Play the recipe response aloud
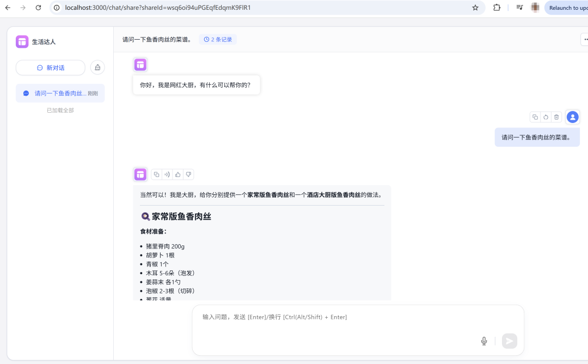 pyautogui.click(x=167, y=174)
